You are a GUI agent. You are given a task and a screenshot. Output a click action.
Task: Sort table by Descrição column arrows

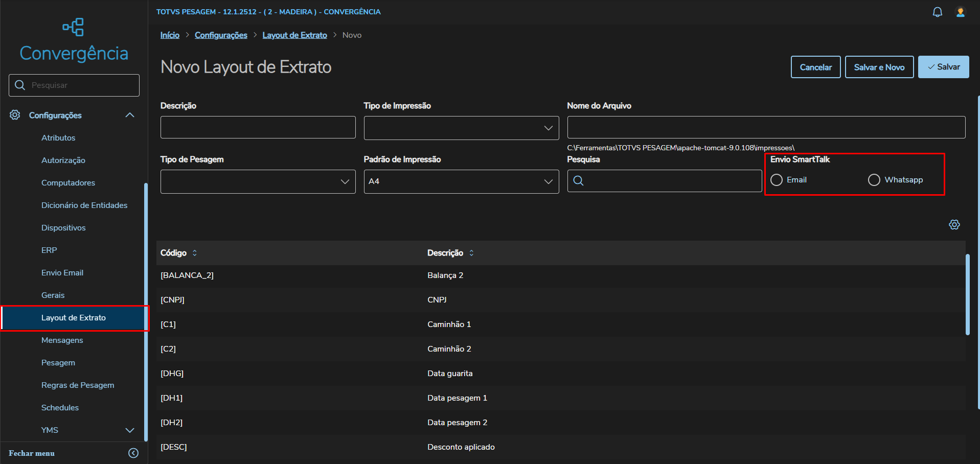[471, 253]
